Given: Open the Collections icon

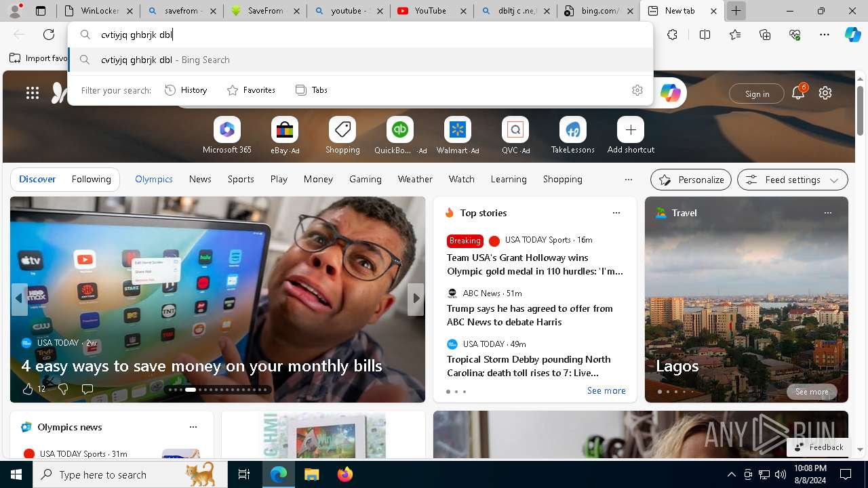Looking at the screenshot, I should 765,35.
